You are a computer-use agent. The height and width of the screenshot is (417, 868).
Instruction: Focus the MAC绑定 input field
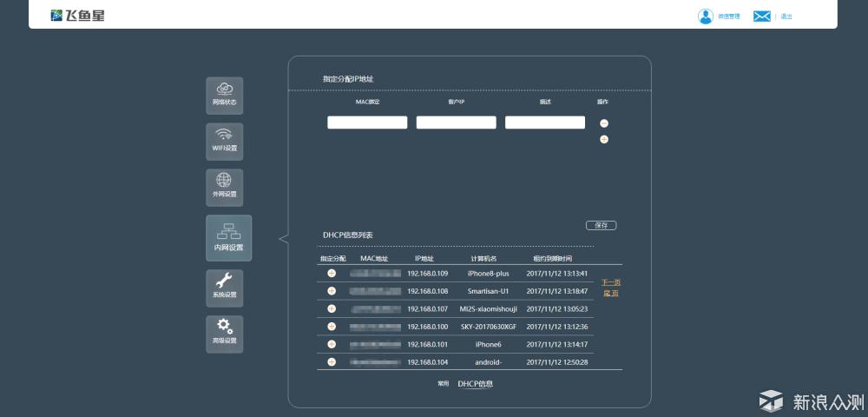pyautogui.click(x=367, y=122)
